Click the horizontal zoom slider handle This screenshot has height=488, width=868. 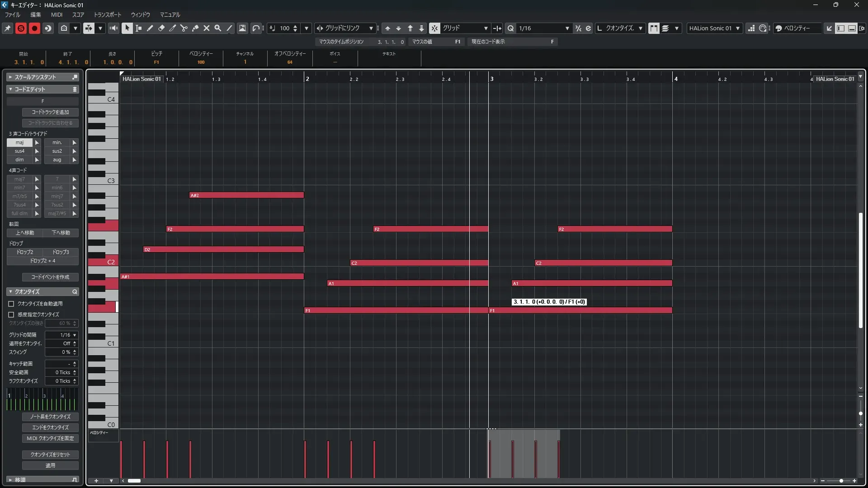point(841,481)
